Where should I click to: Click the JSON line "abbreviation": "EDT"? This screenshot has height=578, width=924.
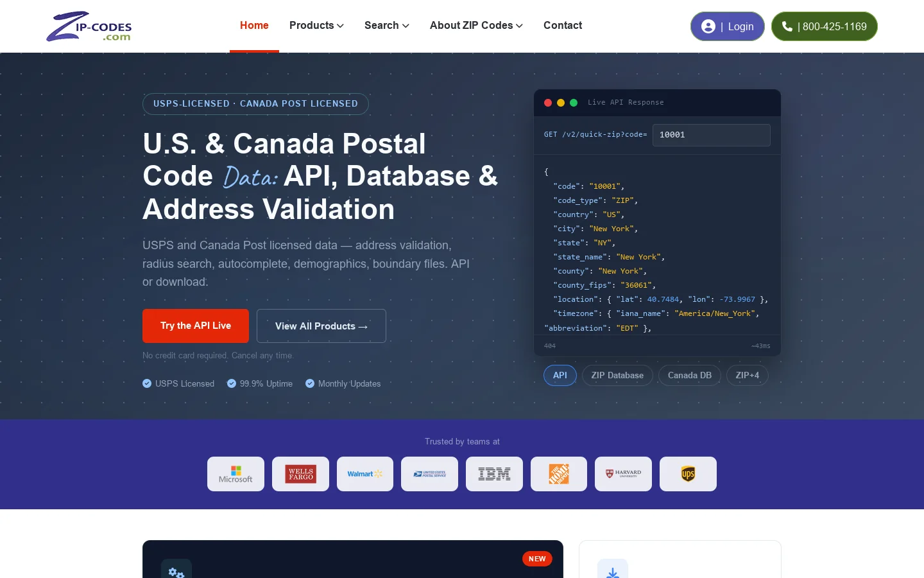[598, 328]
